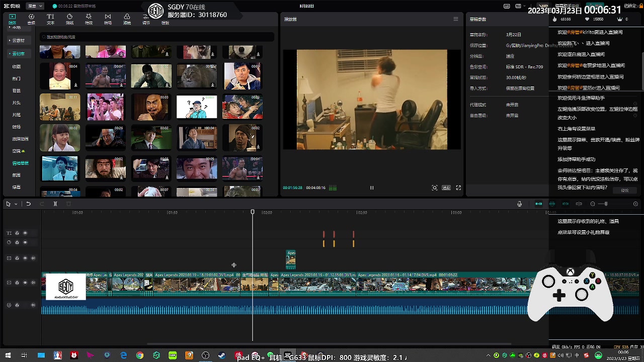The image size is (644, 362).
Task: Open the 媒体 media tab
Action: click(x=12, y=19)
